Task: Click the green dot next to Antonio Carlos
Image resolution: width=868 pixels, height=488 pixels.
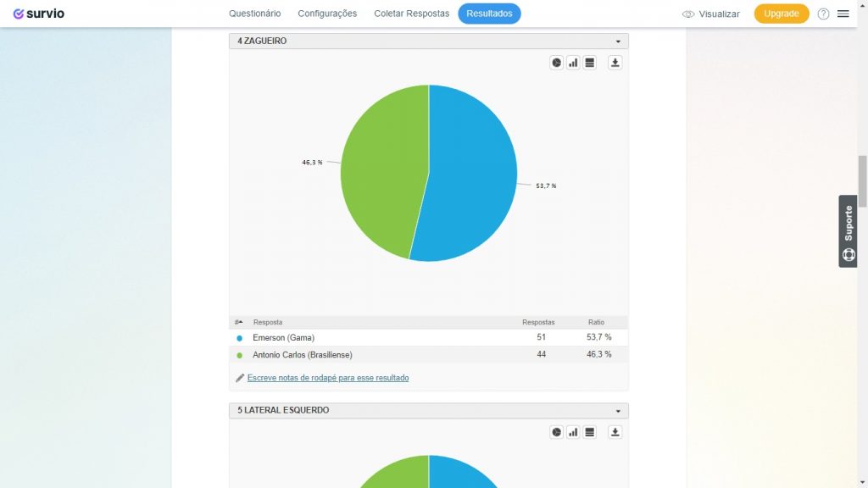Action: coord(240,355)
